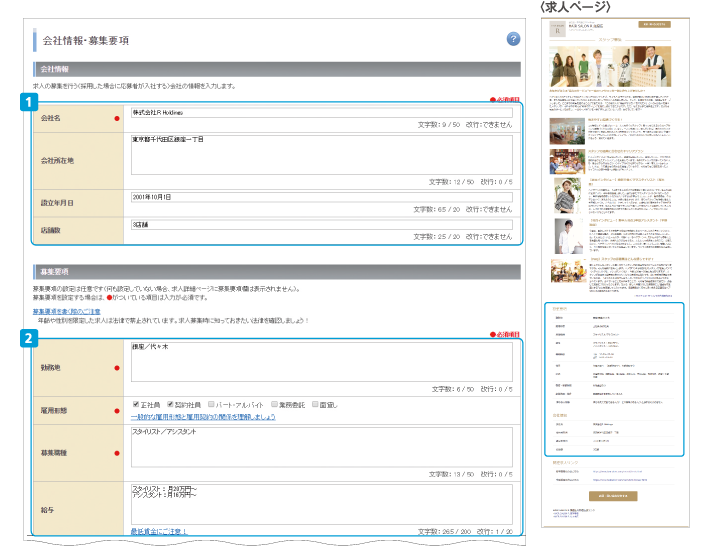Open the help question mark icon
The height and width of the screenshot is (550, 710).
(513, 39)
